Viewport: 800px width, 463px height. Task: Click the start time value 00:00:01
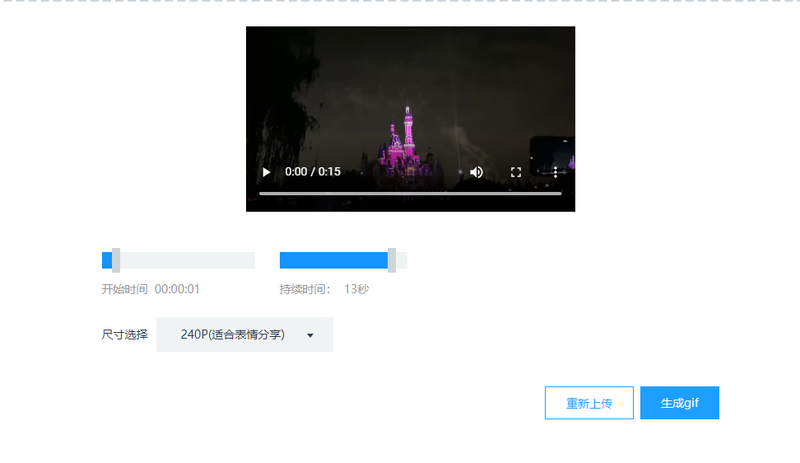pyautogui.click(x=177, y=289)
